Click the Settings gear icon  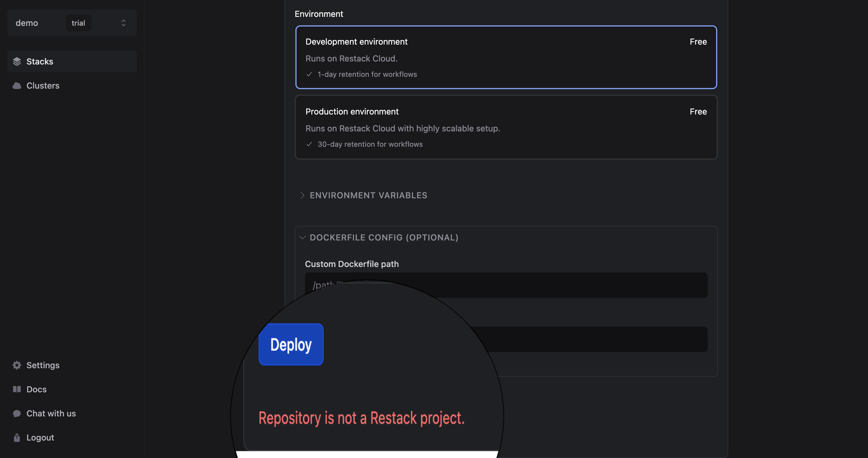tap(17, 365)
